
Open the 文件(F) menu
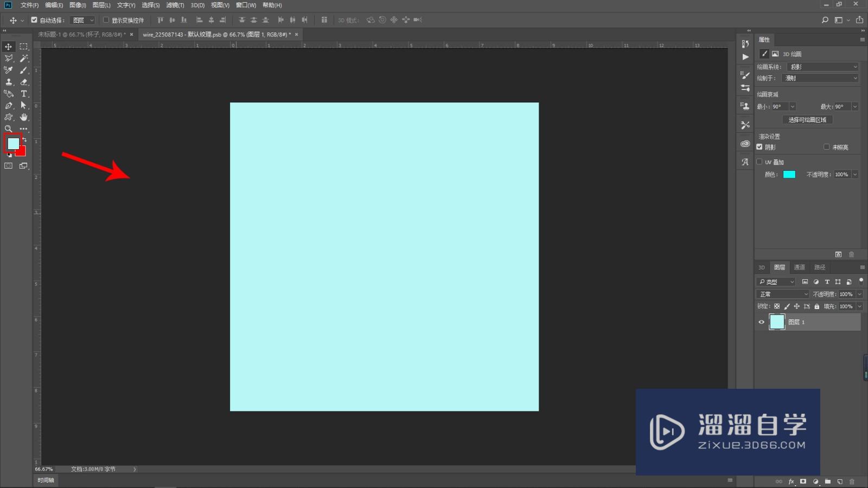coord(29,5)
